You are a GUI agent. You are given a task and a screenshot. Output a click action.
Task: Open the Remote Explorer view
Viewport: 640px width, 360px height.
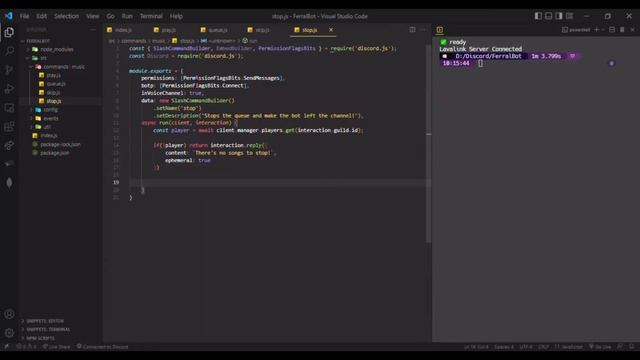tap(9, 108)
